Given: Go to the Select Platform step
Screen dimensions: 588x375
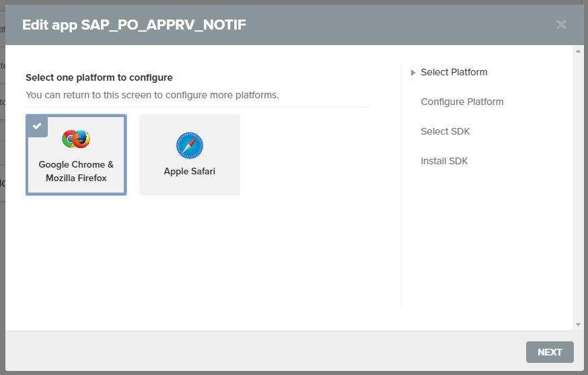Looking at the screenshot, I should click(x=453, y=72).
